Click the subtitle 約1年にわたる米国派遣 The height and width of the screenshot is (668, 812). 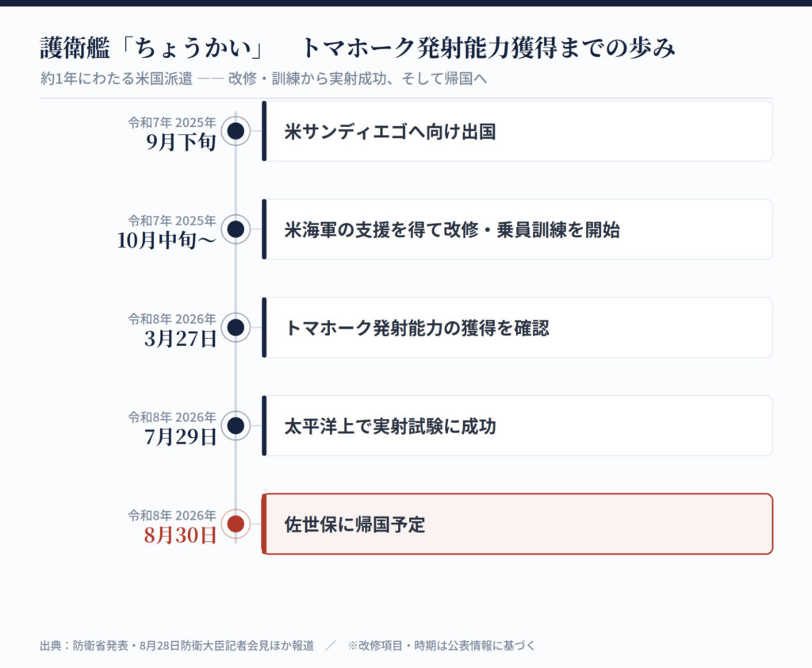point(117,79)
